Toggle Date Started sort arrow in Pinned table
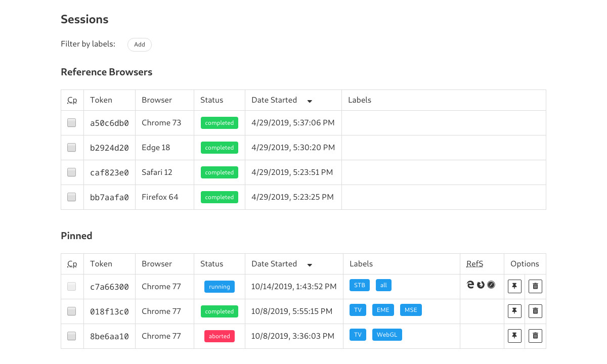 (310, 264)
